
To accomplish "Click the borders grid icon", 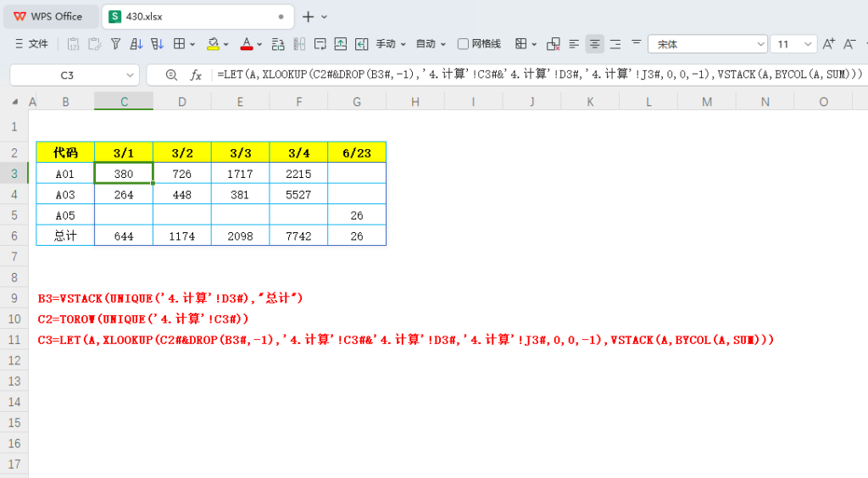I will click(180, 44).
